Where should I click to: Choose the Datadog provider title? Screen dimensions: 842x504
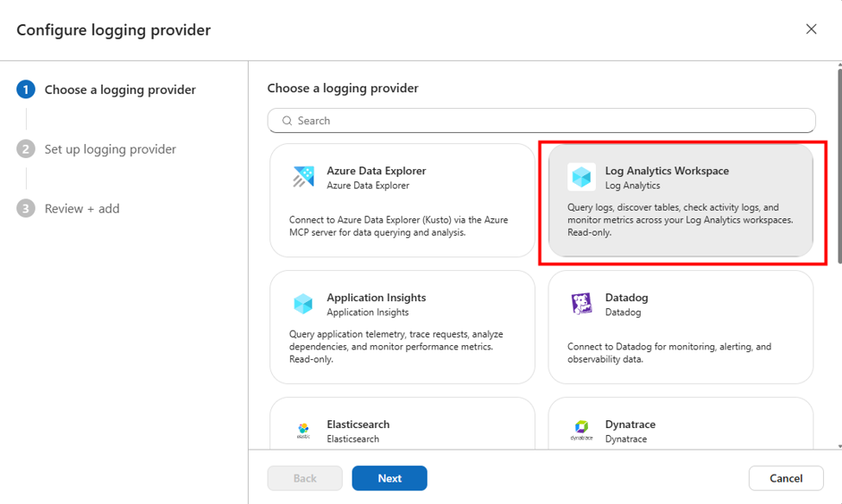click(x=627, y=298)
